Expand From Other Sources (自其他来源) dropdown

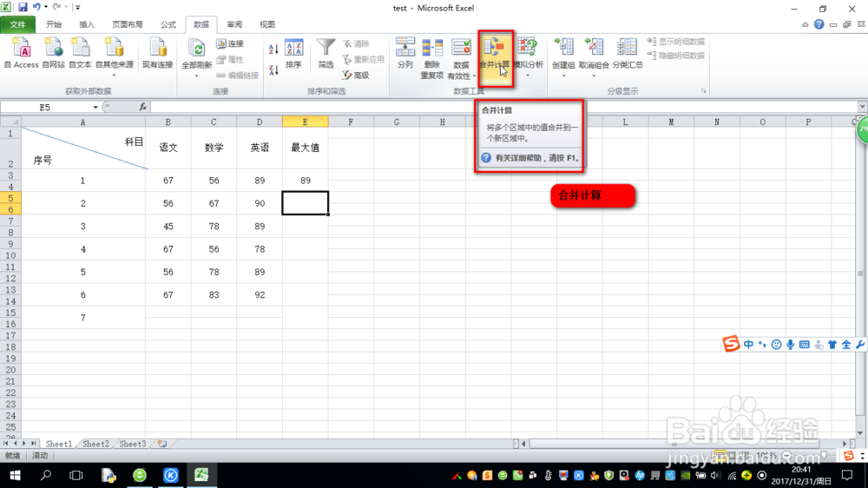click(x=114, y=75)
